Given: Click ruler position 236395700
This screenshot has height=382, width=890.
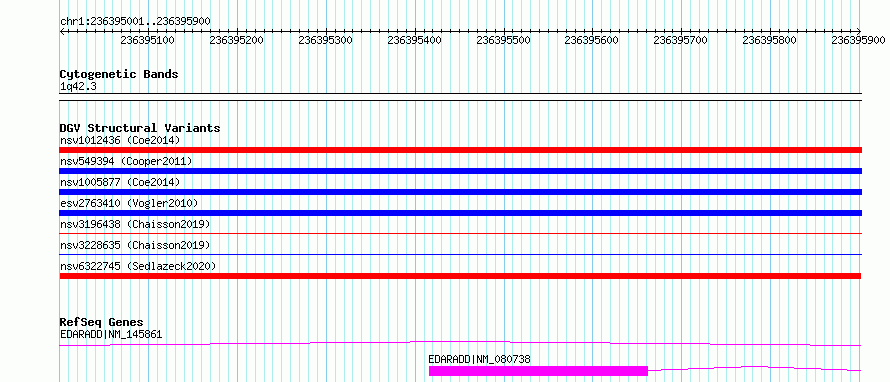Looking at the screenshot, I should (x=681, y=40).
